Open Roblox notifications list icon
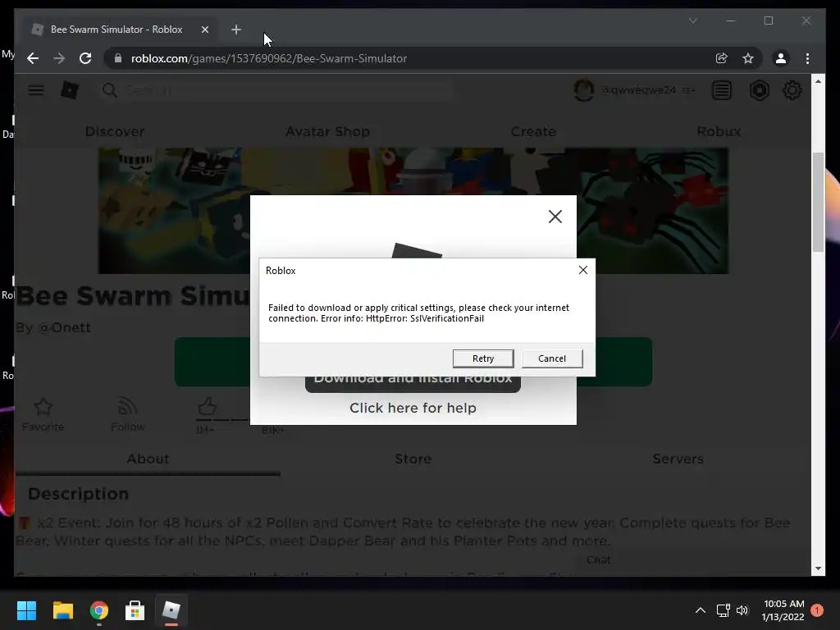The image size is (840, 630). tap(722, 90)
